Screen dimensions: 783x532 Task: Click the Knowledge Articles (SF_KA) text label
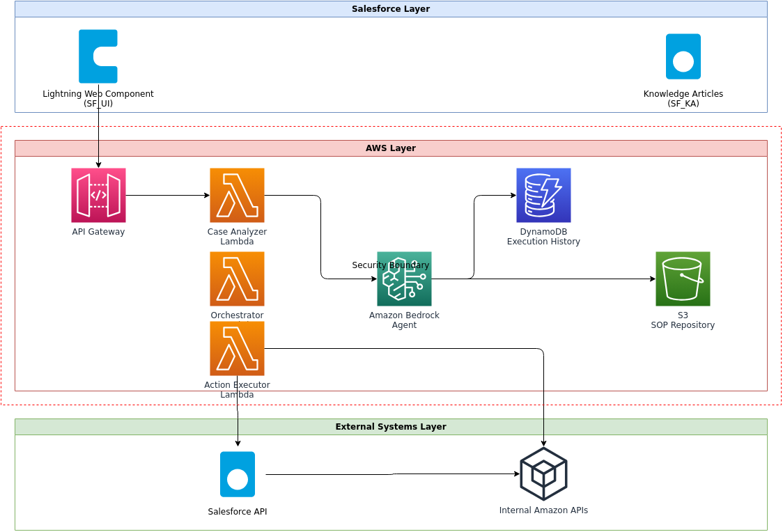(683, 99)
